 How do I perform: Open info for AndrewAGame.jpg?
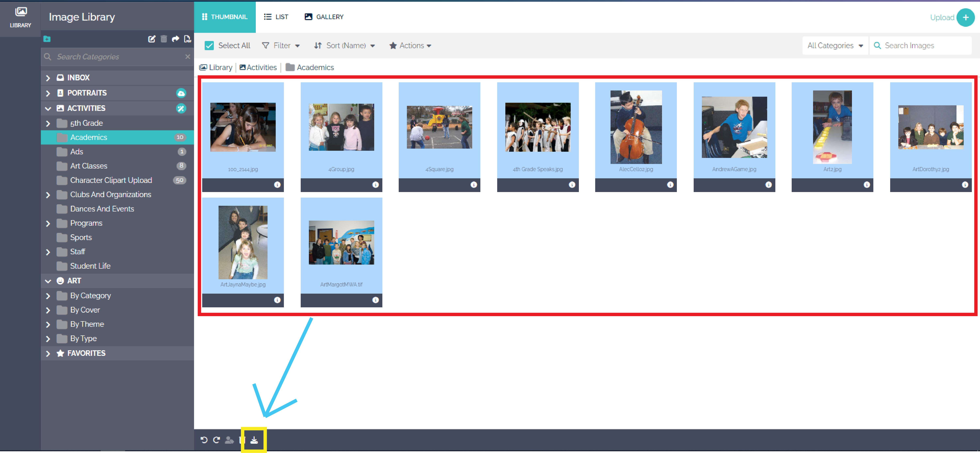click(x=768, y=185)
